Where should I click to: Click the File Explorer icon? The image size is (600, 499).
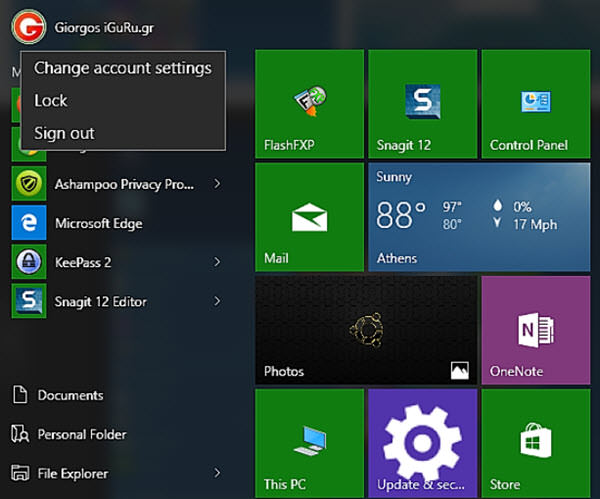(x=20, y=473)
